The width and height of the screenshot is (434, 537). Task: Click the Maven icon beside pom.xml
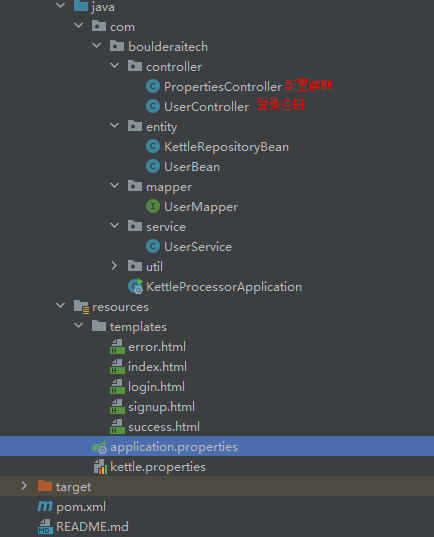click(x=45, y=506)
